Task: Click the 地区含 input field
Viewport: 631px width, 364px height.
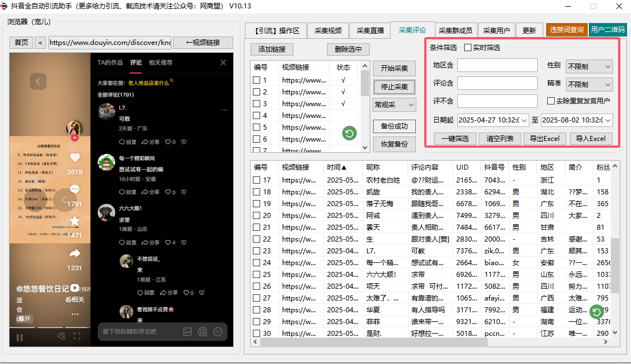Action: pyautogui.click(x=497, y=65)
